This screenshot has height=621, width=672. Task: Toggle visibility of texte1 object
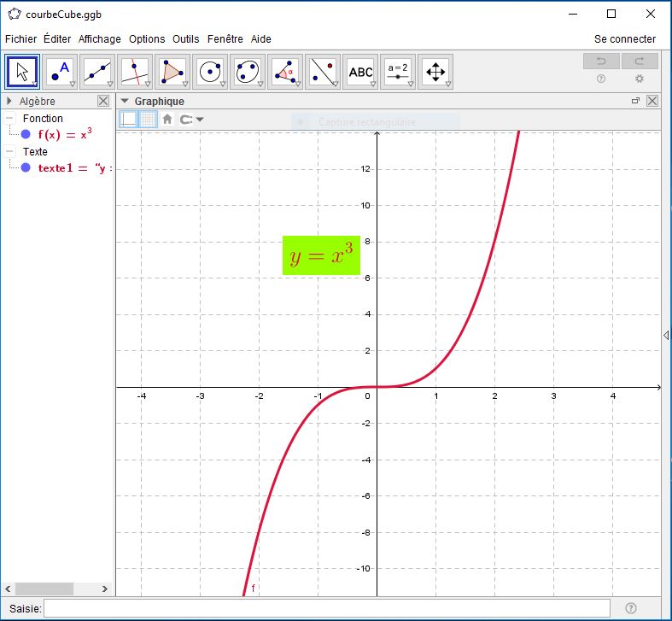pos(26,167)
